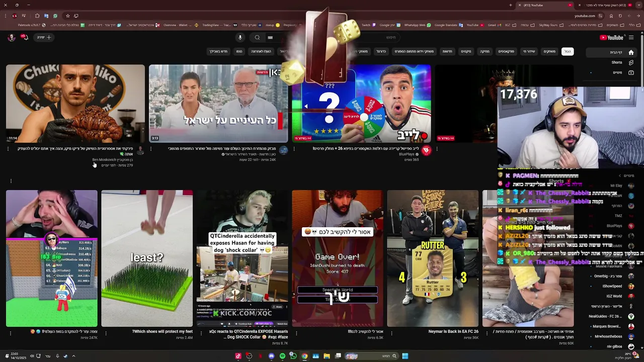
Task: Start voice search with the microphone icon
Action: (x=240, y=37)
